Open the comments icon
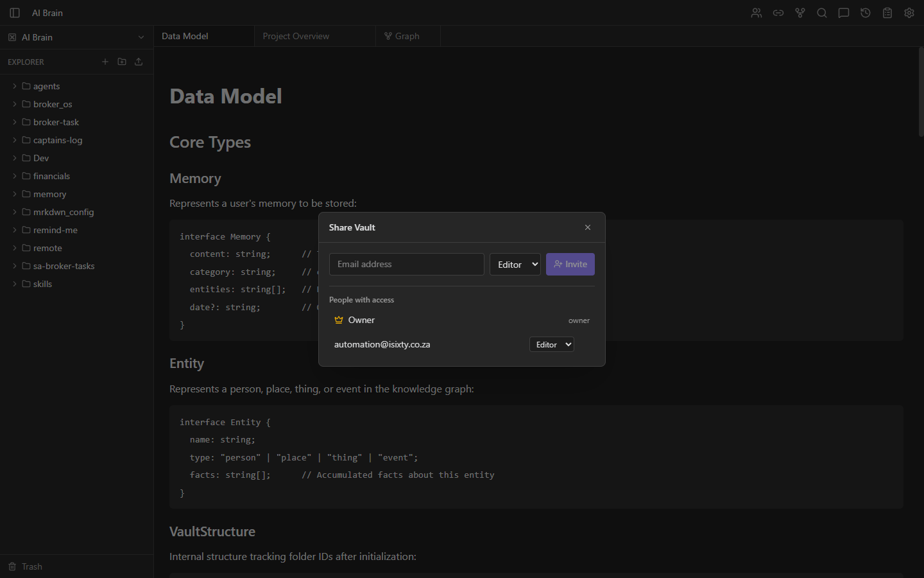Image resolution: width=924 pixels, height=578 pixels. point(843,13)
